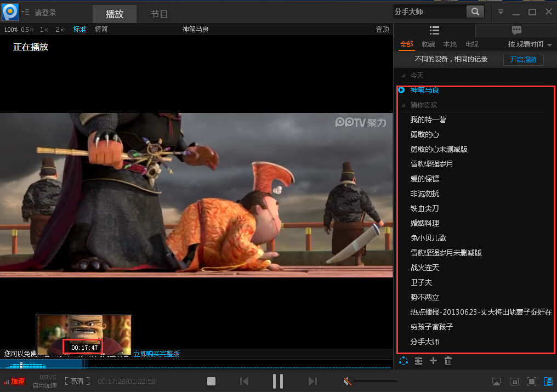This screenshot has height=392, width=557.
Task: Play 战火连天 from the list
Action: pyautogui.click(x=424, y=268)
